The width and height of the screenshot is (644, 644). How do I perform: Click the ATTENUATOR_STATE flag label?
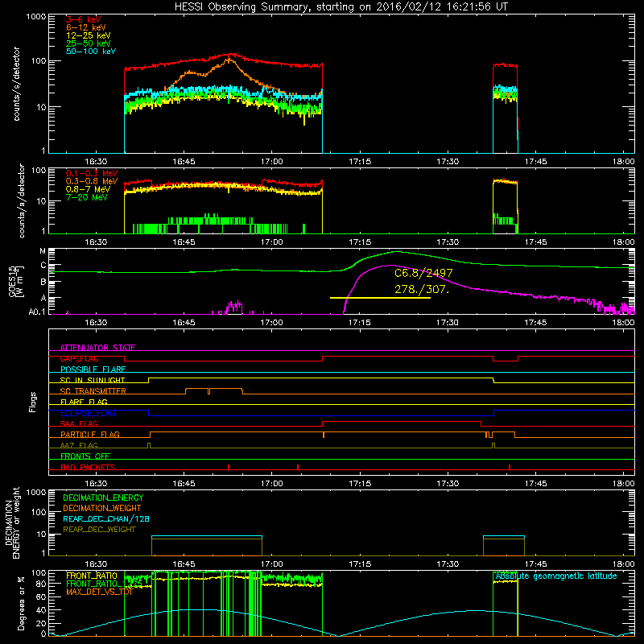pyautogui.click(x=97, y=348)
